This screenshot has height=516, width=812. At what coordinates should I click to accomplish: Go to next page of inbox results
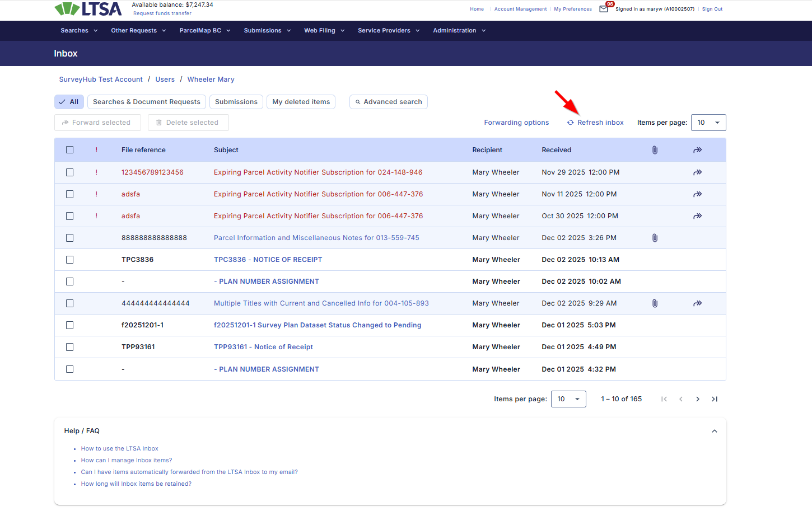(x=697, y=399)
